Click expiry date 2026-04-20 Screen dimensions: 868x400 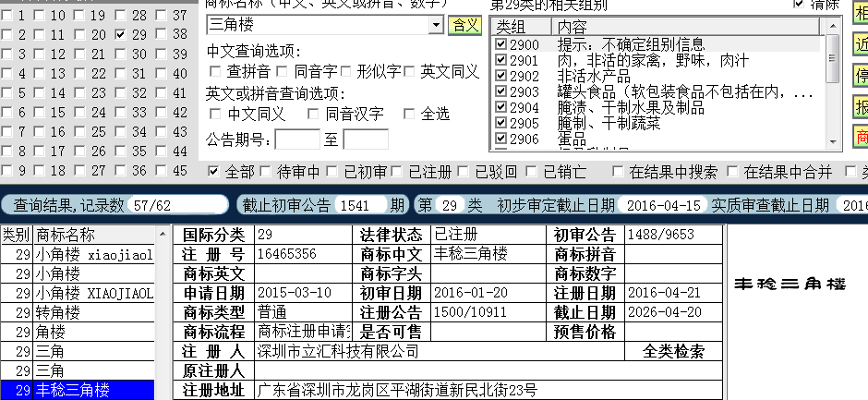coord(664,312)
